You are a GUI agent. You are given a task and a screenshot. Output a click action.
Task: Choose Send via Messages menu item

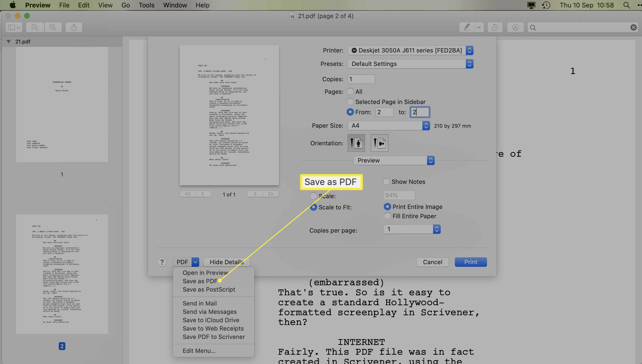[213, 312]
